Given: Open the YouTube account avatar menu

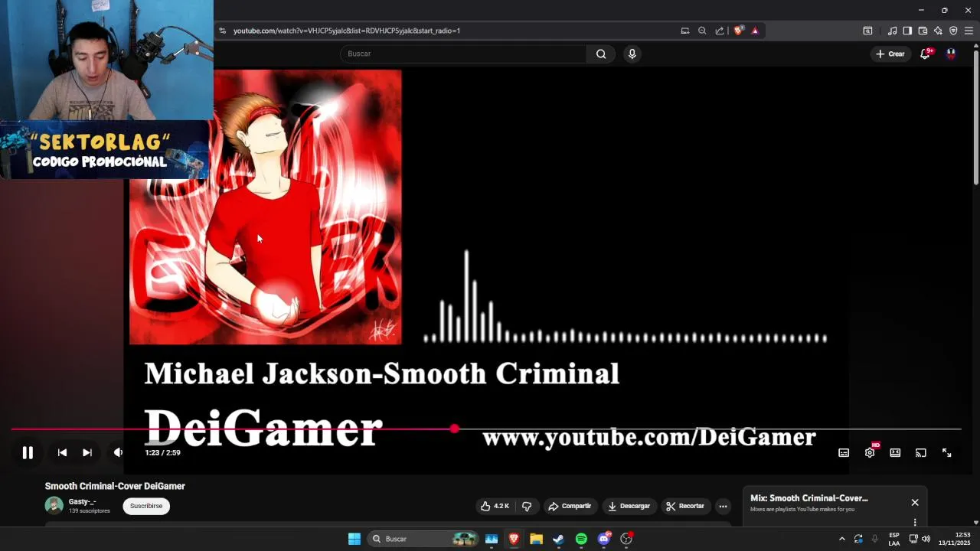Looking at the screenshot, I should [x=951, y=54].
